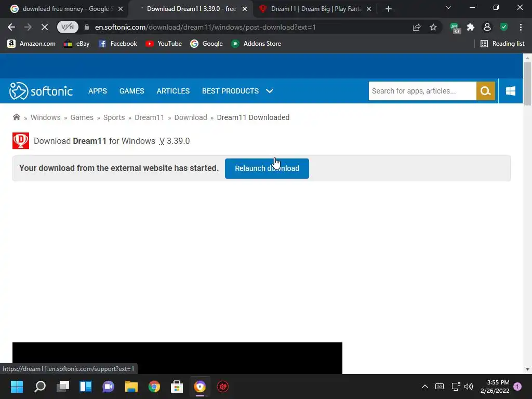Open the Google bookmark
The width and height of the screenshot is (532, 399).
pos(206,44)
